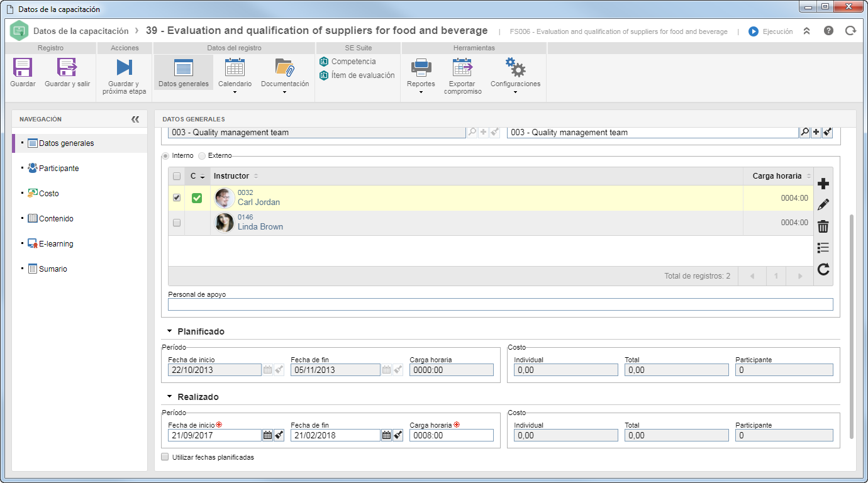
Task: Enable Utilizar fechas planificadas checkbox
Action: pyautogui.click(x=165, y=457)
